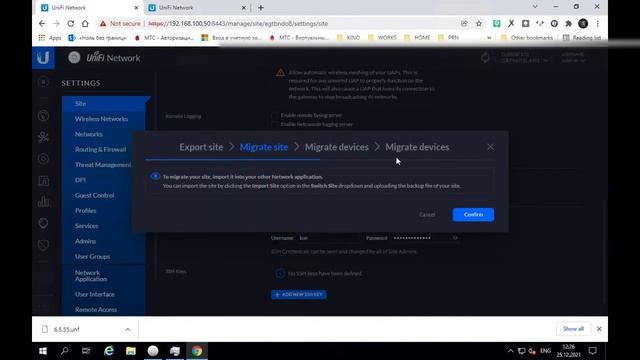Open Other bookmarks folder

527,38
